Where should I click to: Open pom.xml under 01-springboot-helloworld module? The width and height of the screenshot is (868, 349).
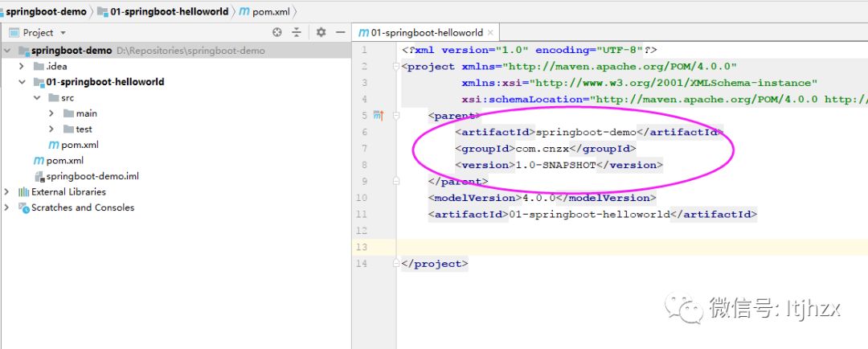point(80,145)
